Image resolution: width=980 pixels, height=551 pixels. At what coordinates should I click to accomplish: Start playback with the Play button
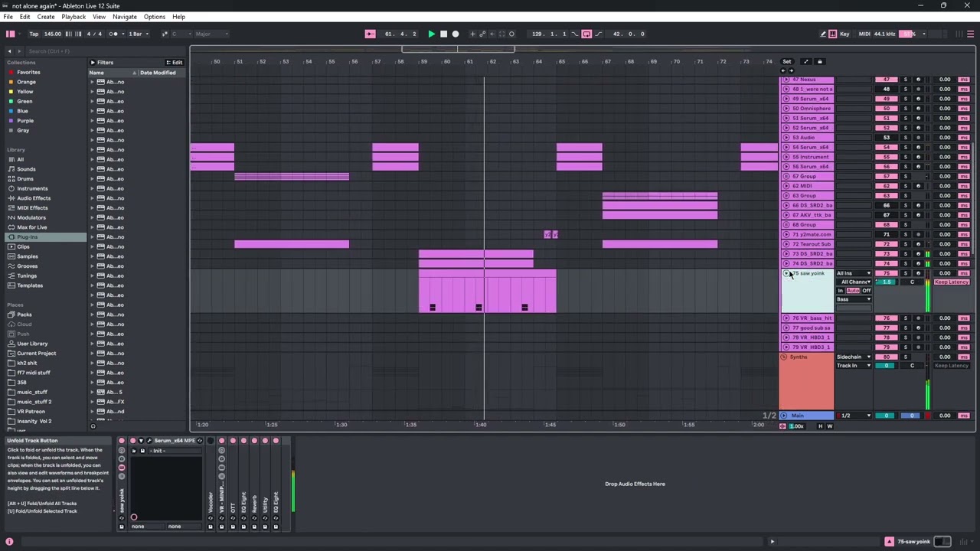[x=431, y=34]
